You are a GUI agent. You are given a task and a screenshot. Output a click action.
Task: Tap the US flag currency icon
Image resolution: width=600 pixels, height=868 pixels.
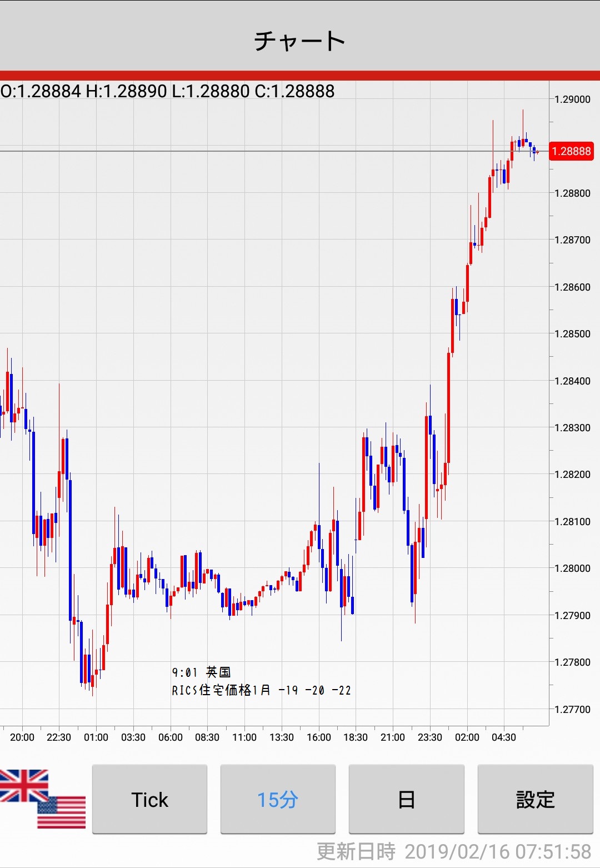coord(62,812)
